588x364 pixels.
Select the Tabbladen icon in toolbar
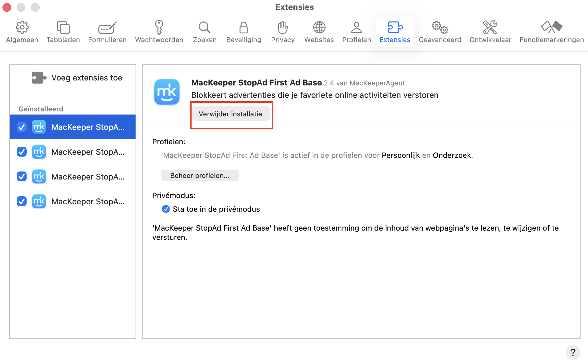tap(63, 28)
